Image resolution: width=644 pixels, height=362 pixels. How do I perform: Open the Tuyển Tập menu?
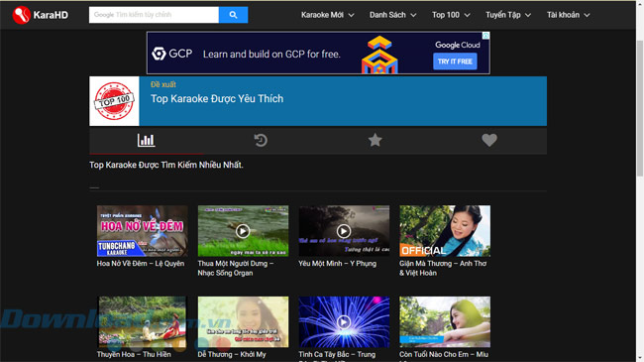(508, 15)
